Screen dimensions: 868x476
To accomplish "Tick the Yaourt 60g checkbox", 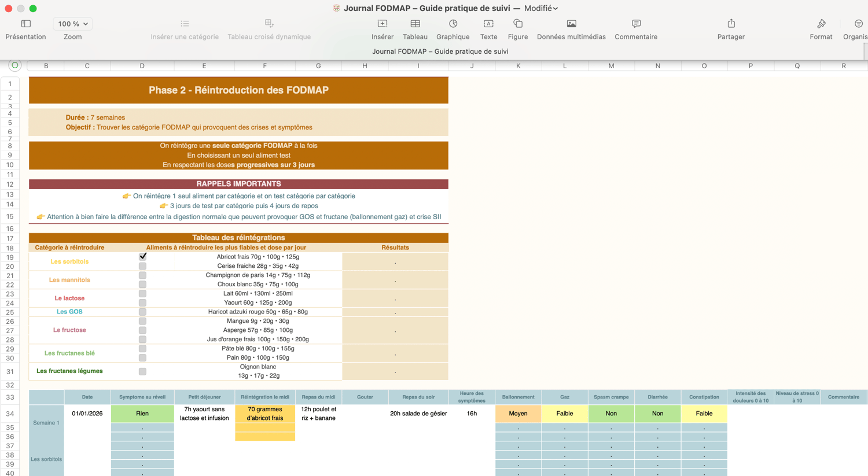I will [142, 302].
